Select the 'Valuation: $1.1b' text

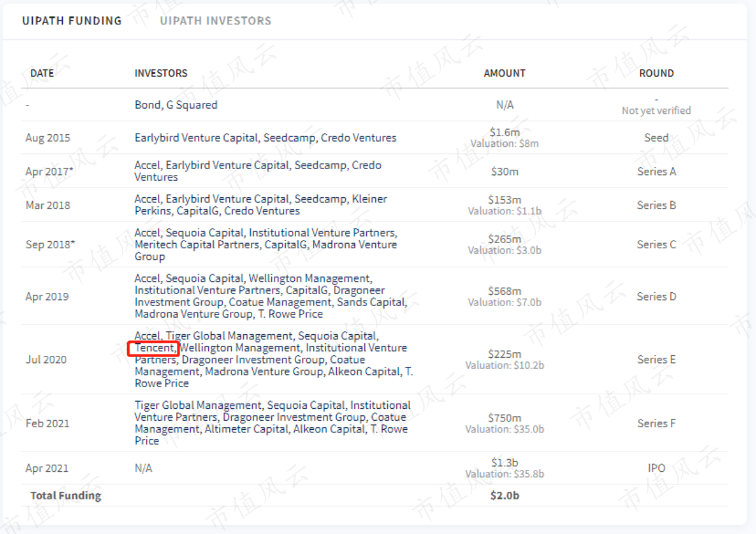(x=504, y=211)
